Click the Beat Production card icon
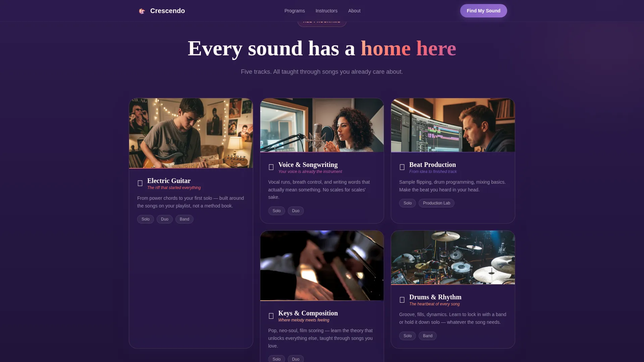 402,167
